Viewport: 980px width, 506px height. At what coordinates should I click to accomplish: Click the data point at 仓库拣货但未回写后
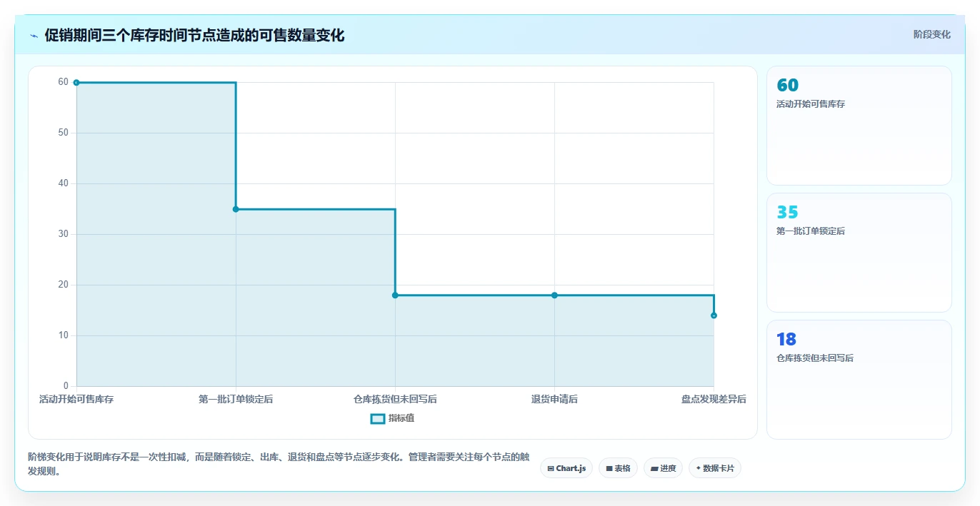pyautogui.click(x=395, y=295)
